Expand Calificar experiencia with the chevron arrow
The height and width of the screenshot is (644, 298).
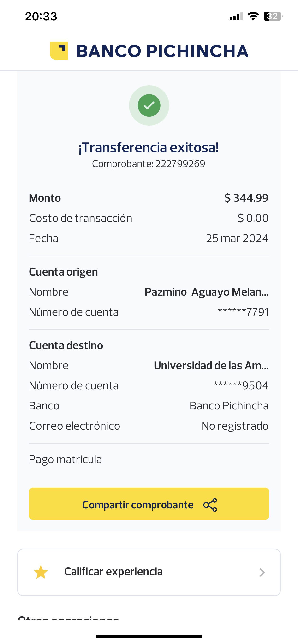(x=262, y=572)
